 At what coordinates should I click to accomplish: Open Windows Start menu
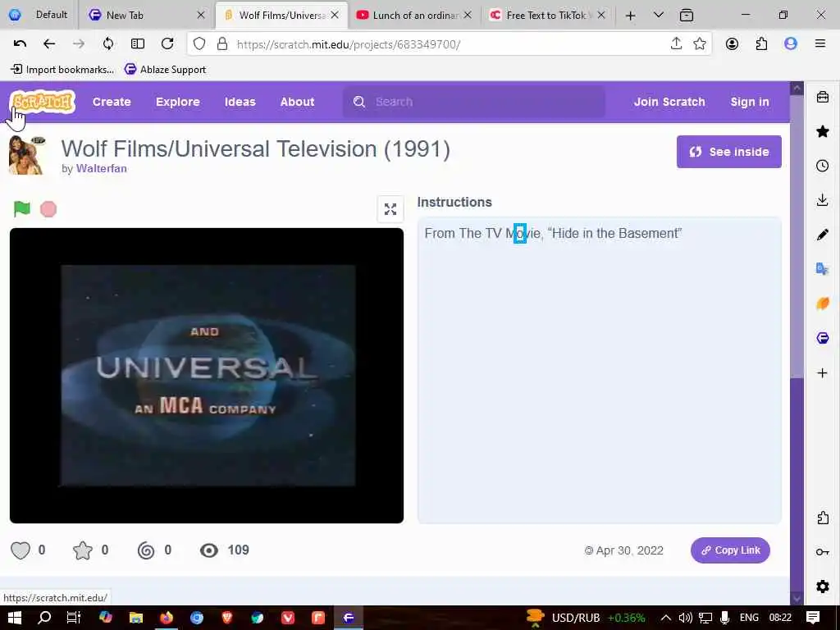pos(15,618)
